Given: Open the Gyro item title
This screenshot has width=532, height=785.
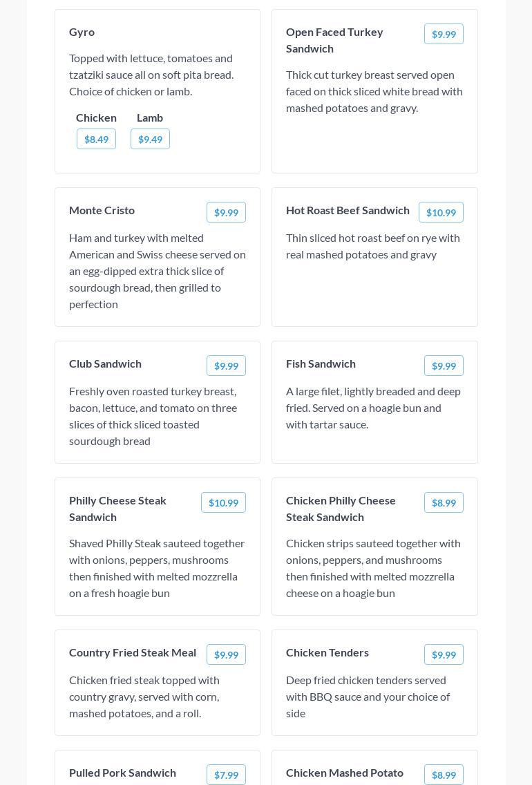Looking at the screenshot, I should [82, 32].
